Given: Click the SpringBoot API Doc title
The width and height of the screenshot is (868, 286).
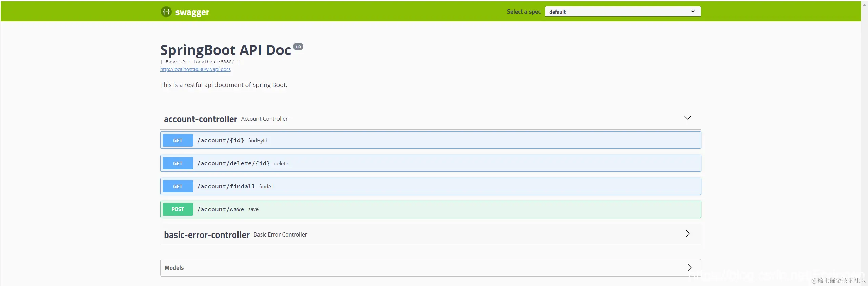Looking at the screenshot, I should tap(226, 50).
